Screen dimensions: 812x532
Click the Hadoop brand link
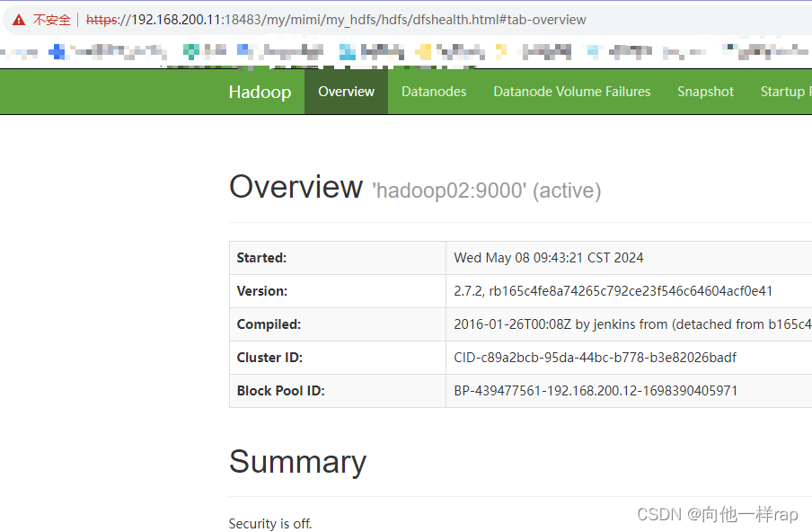260,92
